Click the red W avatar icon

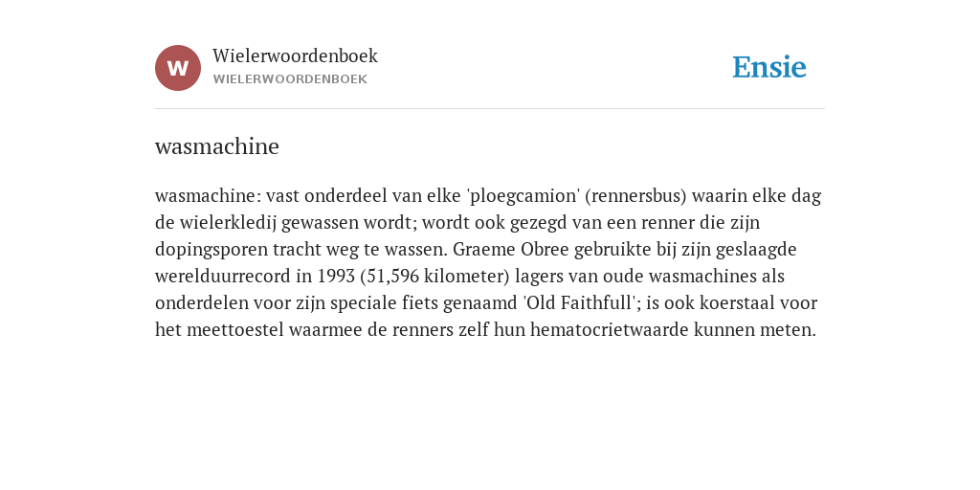[178, 68]
